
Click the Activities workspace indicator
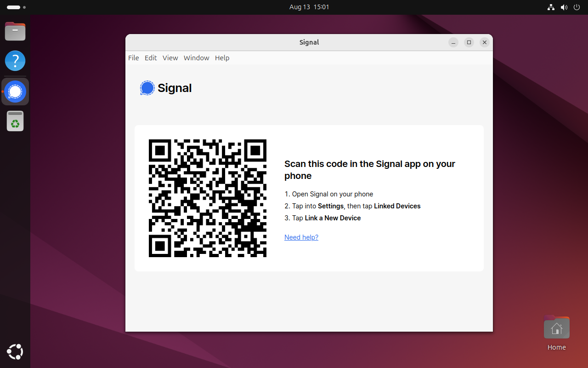pos(16,7)
